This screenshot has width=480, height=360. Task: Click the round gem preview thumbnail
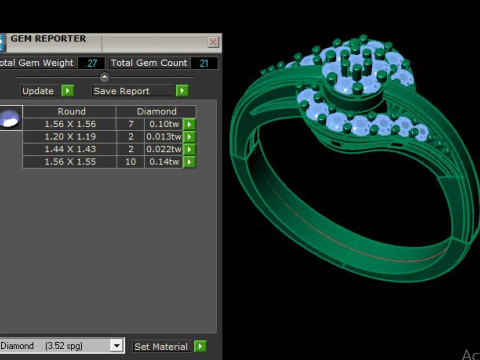(10, 118)
